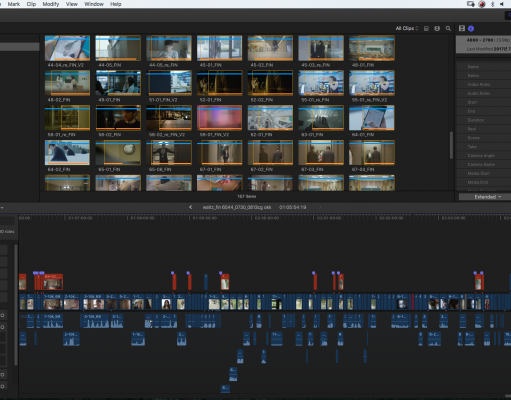Select the blue Info inspector icon
The width and height of the screenshot is (511, 400).
(471, 29)
